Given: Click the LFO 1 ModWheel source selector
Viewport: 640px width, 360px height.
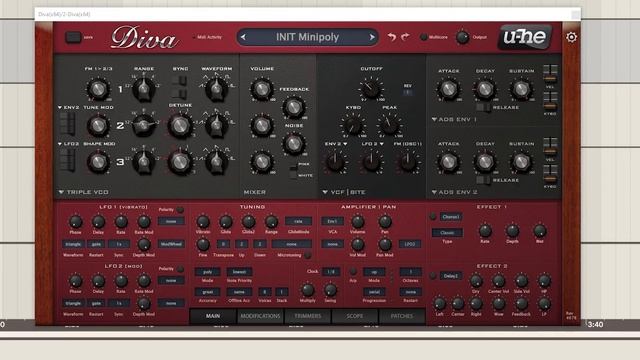Looking at the screenshot, I should point(171,244).
